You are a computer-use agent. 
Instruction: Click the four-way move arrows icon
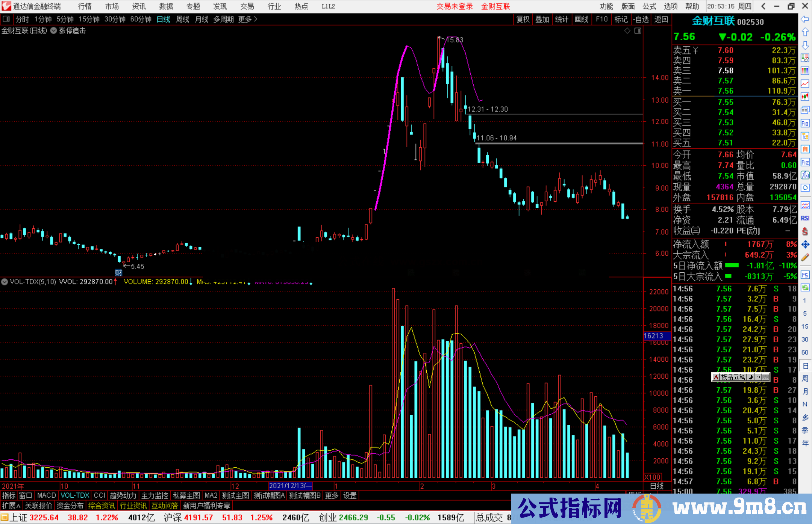click(x=805, y=245)
